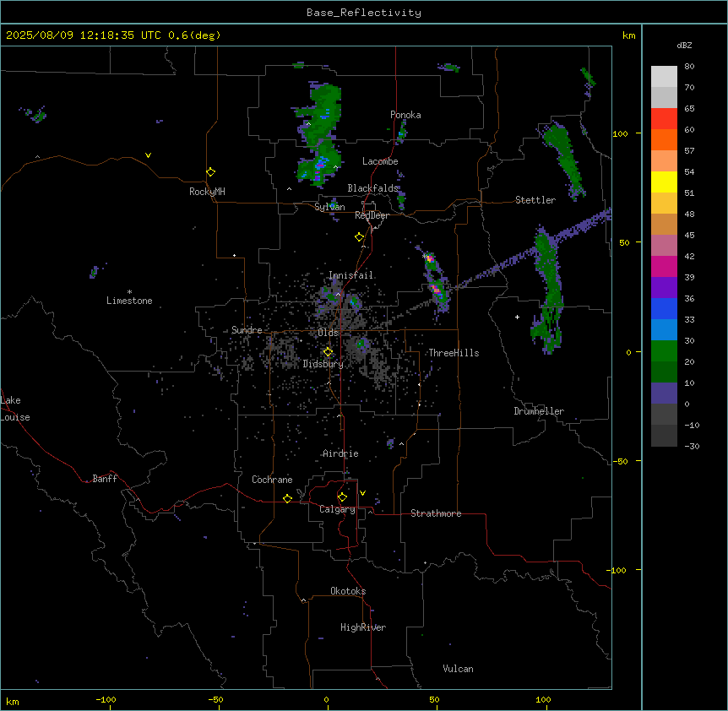This screenshot has width=728, height=711.
Task: Select the light gray 80 dBZ legend swatch
Action: (x=664, y=77)
